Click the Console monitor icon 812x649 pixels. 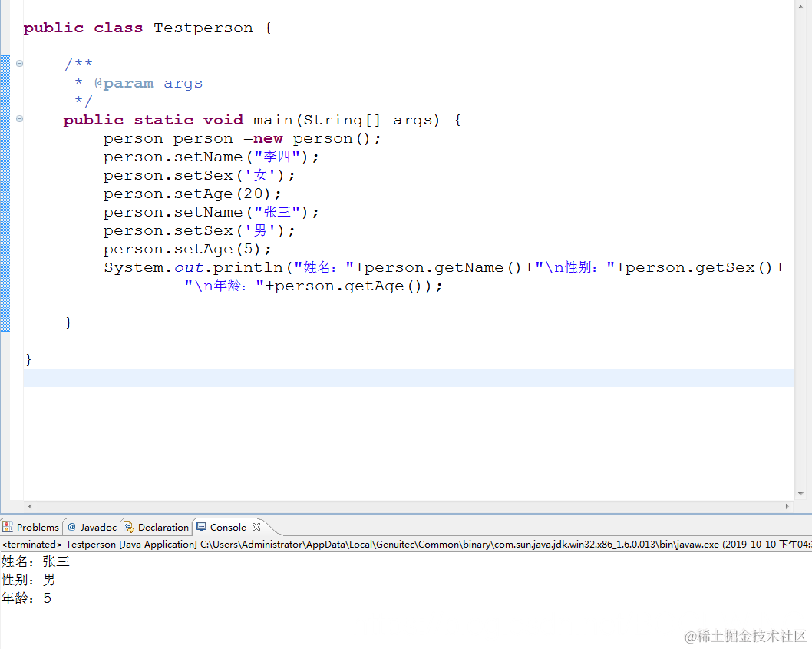tap(201, 527)
